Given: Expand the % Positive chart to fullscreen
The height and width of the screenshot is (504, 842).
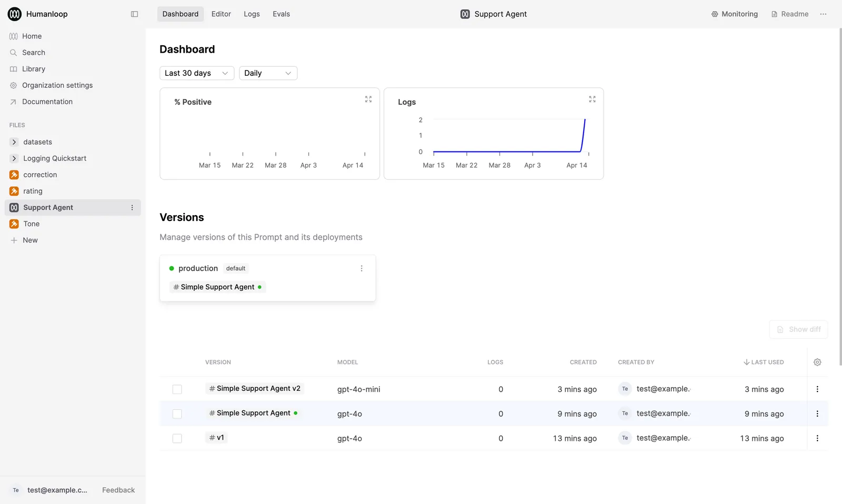Looking at the screenshot, I should [368, 99].
